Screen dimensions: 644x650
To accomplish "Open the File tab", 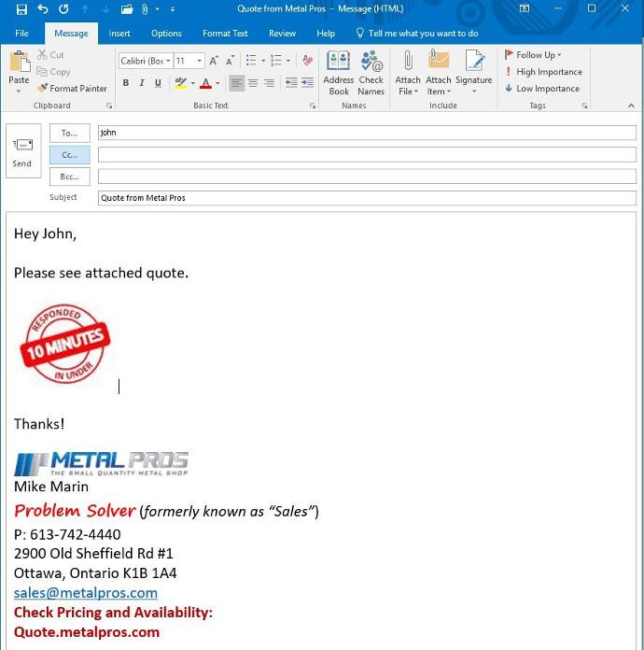I will pos(21,34).
